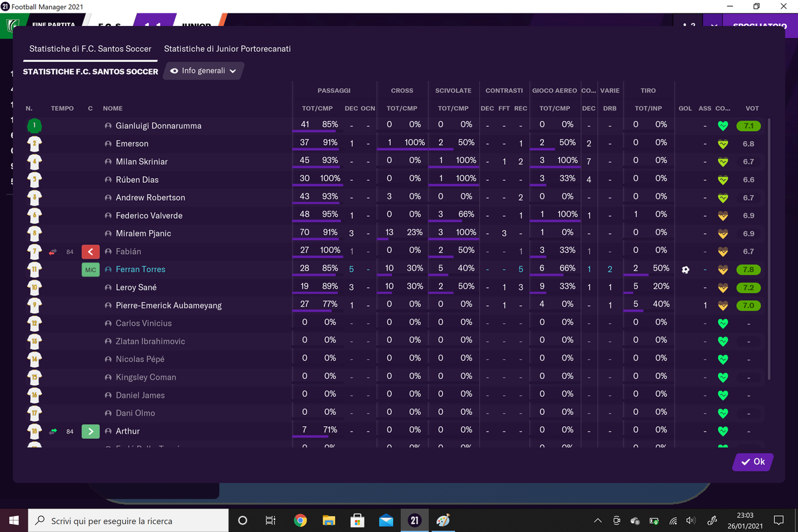Open Gianluigi Donnarumma player profile
This screenshot has height=532, width=798.
point(158,126)
